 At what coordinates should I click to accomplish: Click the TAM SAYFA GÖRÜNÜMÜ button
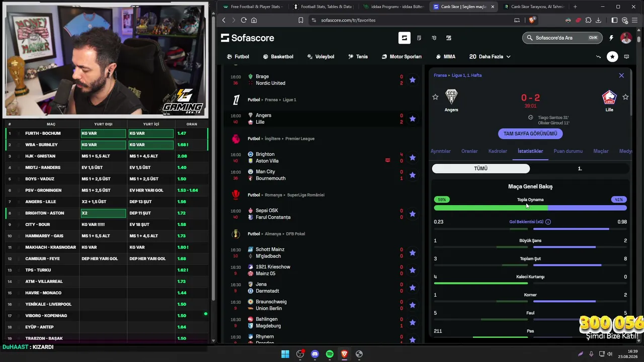(x=530, y=134)
